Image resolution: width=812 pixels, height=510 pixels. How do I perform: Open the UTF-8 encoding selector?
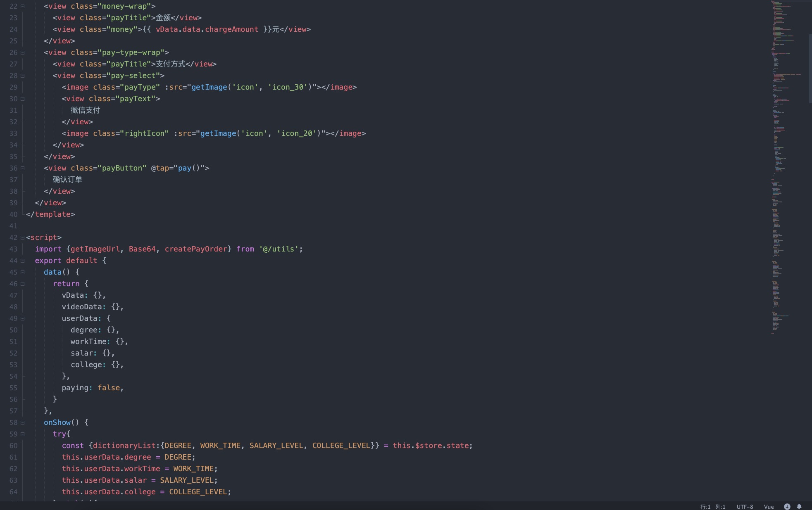745,507
